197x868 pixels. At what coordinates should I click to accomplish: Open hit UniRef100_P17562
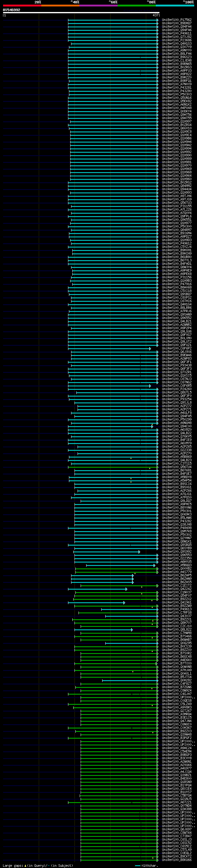point(176,20)
